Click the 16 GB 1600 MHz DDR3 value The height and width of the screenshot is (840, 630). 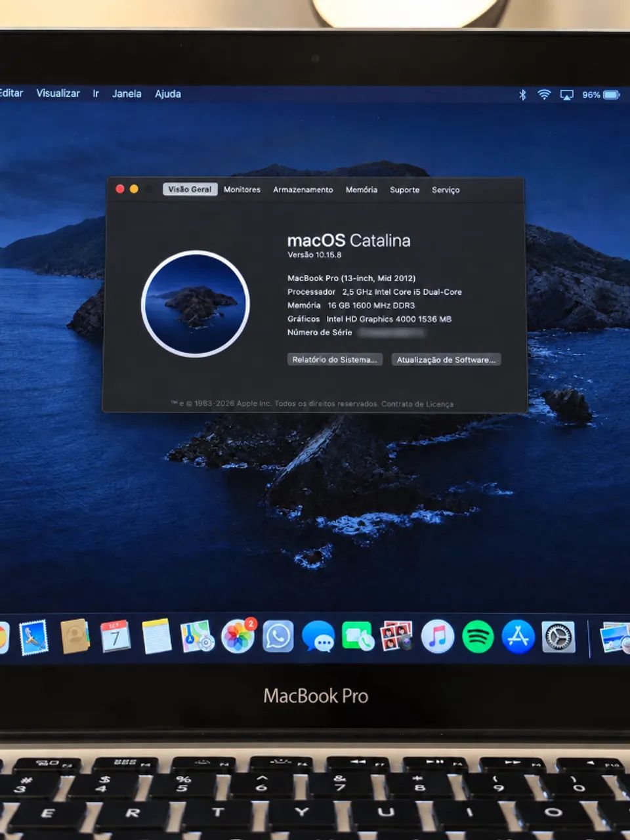[x=371, y=305]
